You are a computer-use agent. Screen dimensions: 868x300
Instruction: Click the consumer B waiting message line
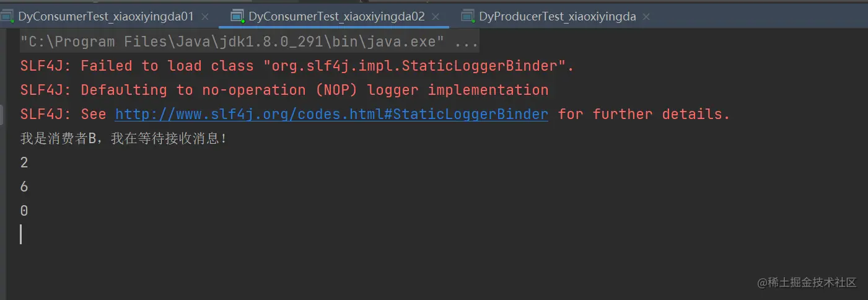click(124, 138)
